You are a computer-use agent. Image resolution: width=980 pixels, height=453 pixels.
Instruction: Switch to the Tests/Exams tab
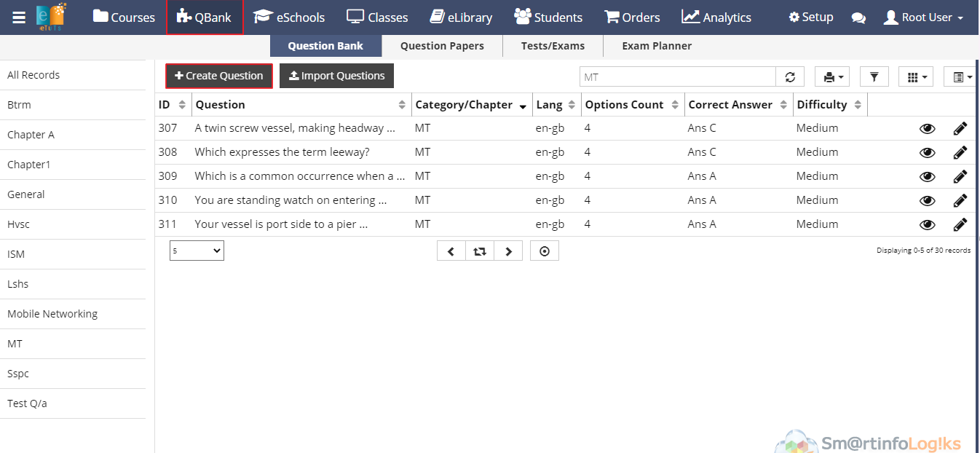coord(553,46)
